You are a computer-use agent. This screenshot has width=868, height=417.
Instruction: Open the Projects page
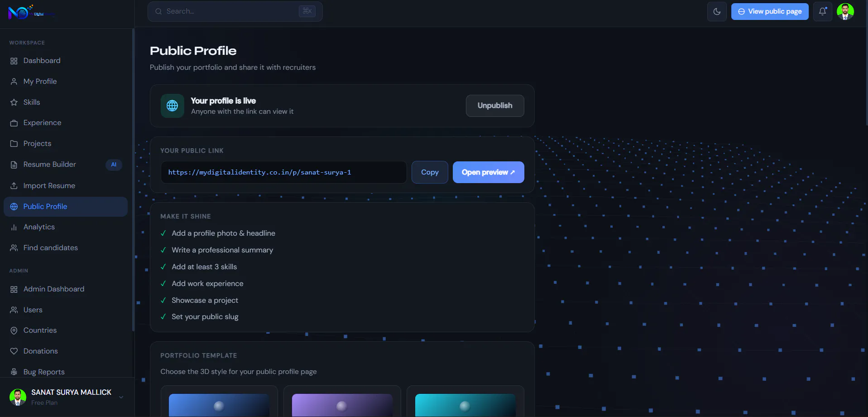coord(66,144)
